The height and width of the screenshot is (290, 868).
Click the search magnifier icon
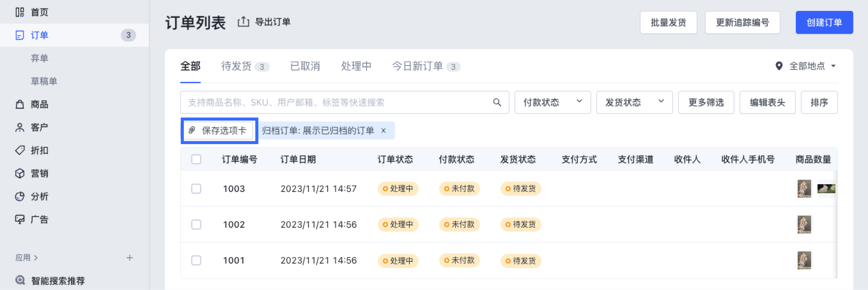(x=497, y=102)
